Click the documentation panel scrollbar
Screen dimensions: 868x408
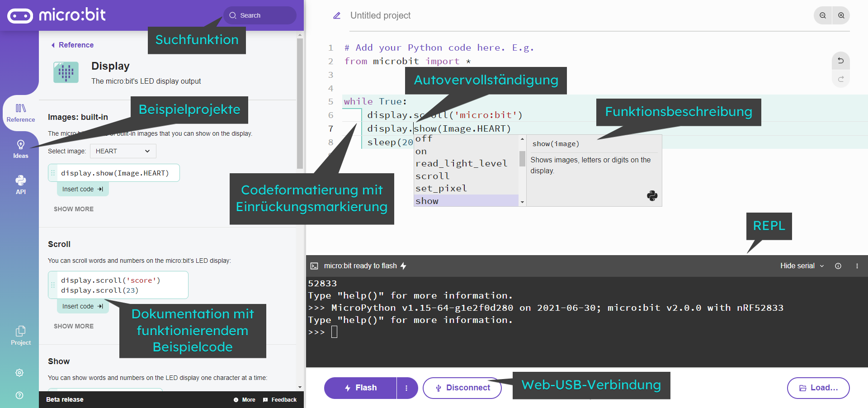[300, 104]
